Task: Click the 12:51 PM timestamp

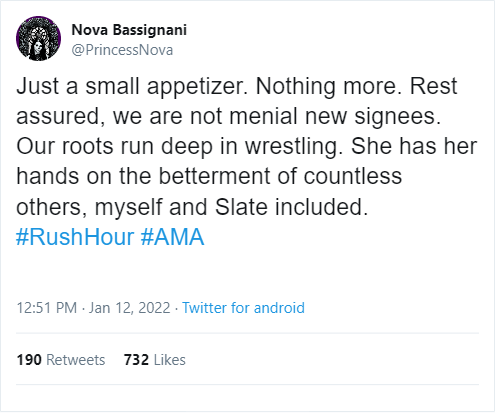Action: 47,307
